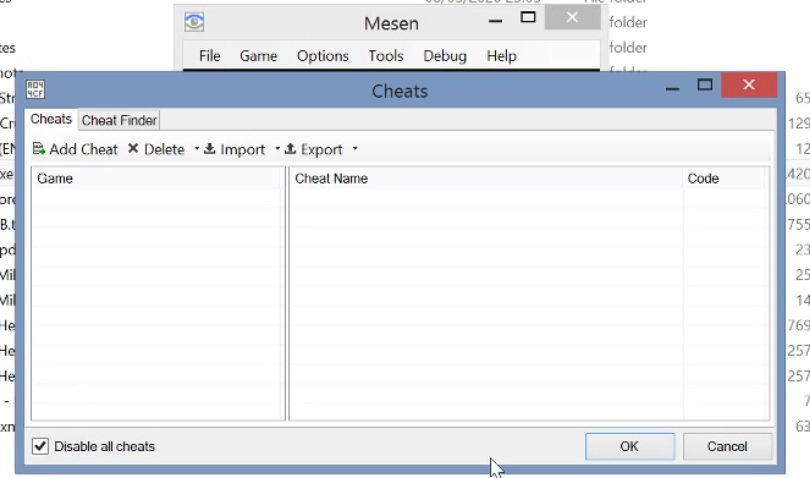Close the Mesen main window
810x478 pixels.
coord(572,18)
